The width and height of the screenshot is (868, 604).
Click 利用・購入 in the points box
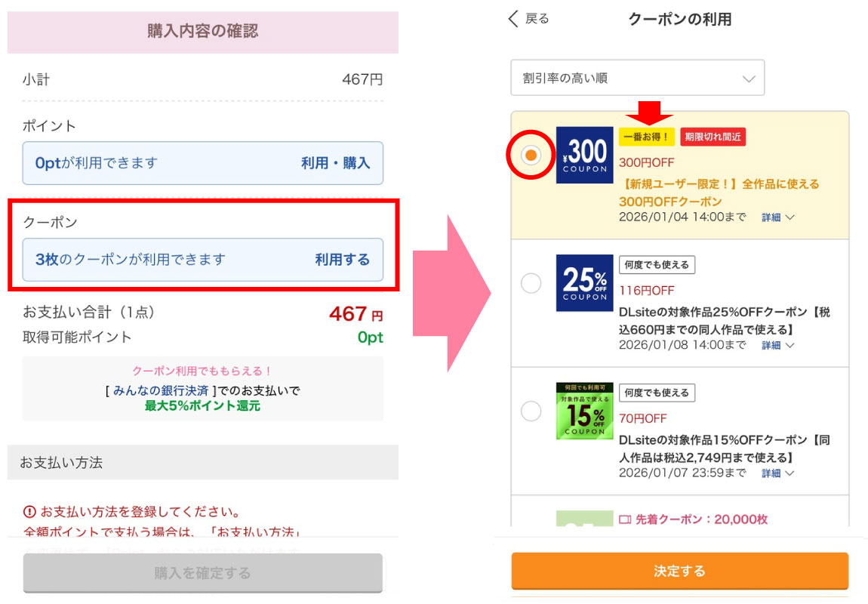coord(335,163)
